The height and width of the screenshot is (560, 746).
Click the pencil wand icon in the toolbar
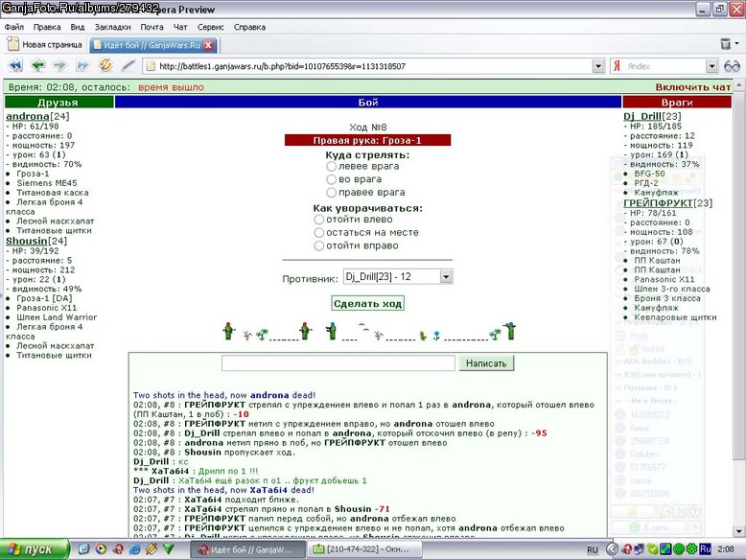tap(128, 65)
